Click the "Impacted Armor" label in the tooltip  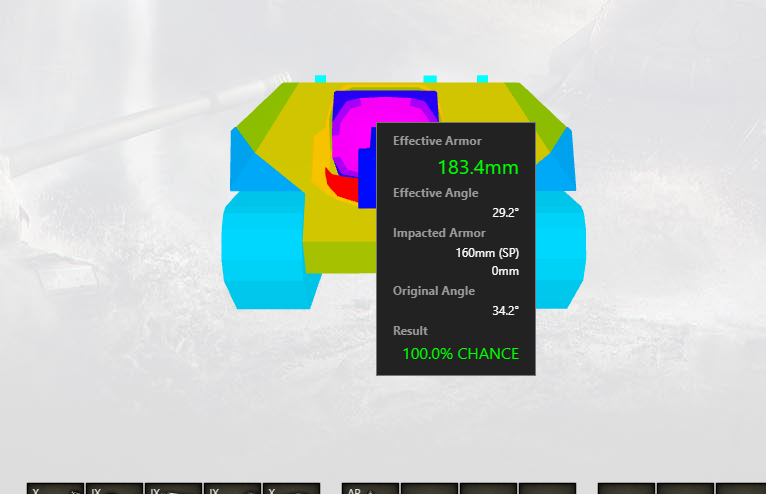(439, 233)
